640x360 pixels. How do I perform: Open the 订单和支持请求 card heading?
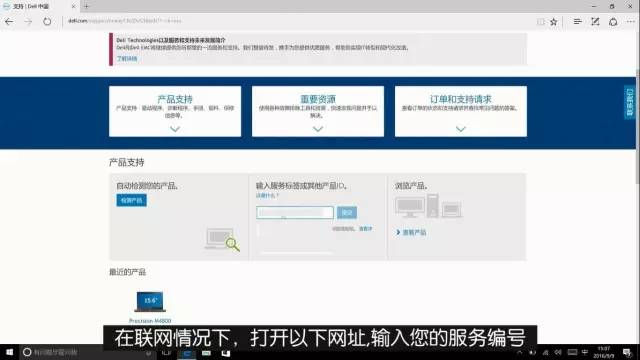coord(460,99)
